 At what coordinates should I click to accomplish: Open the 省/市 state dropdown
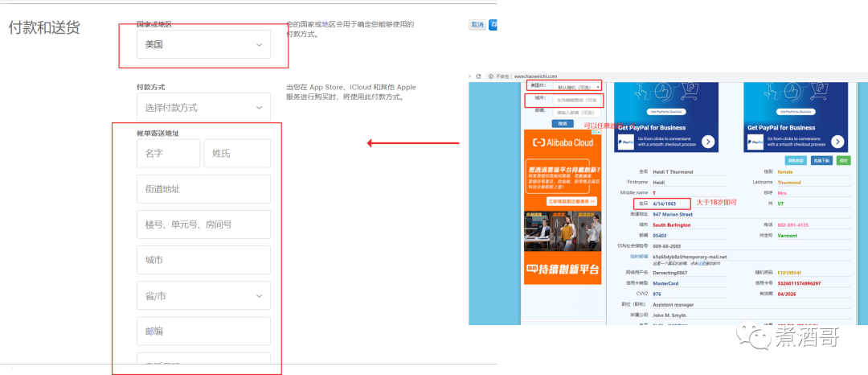click(203, 296)
